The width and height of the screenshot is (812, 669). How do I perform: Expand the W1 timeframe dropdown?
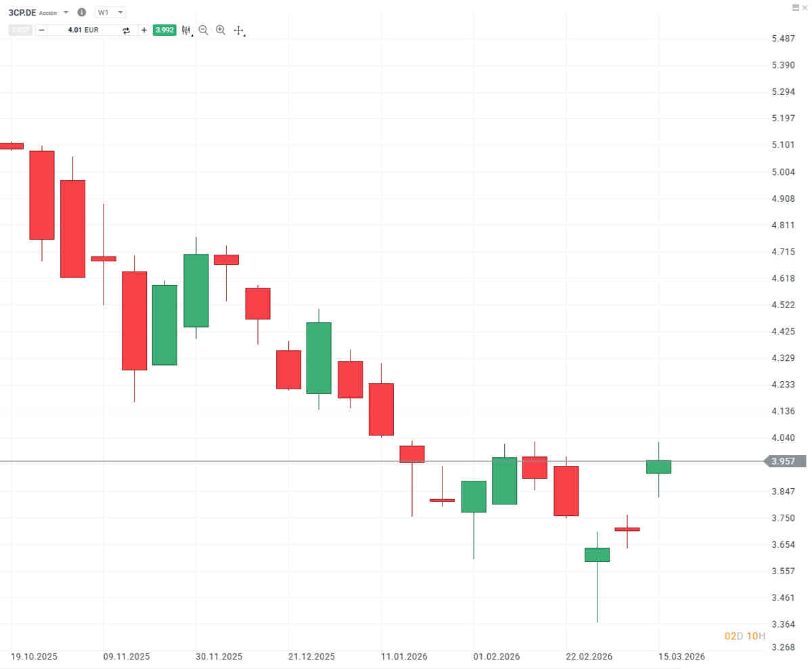click(x=120, y=12)
